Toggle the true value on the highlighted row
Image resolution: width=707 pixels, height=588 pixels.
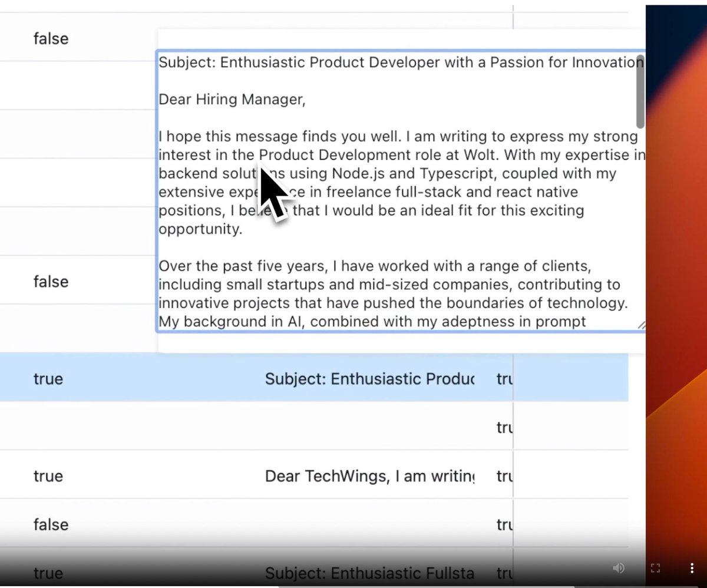(48, 379)
